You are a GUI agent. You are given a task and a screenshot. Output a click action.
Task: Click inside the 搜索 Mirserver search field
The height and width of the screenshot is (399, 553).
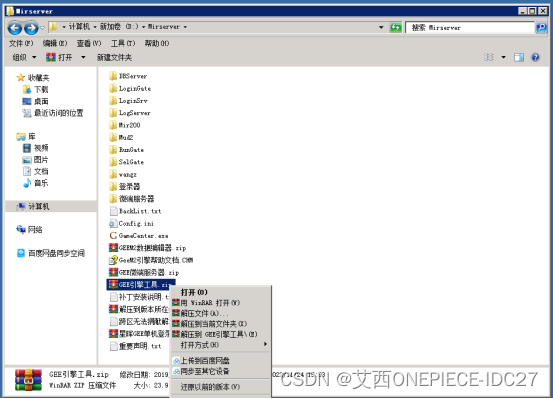[470, 28]
